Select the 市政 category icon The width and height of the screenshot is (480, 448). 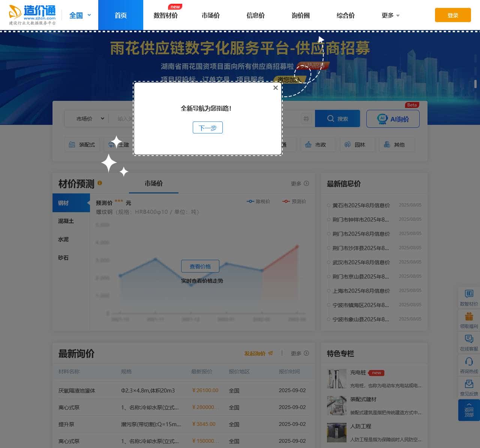(308, 145)
